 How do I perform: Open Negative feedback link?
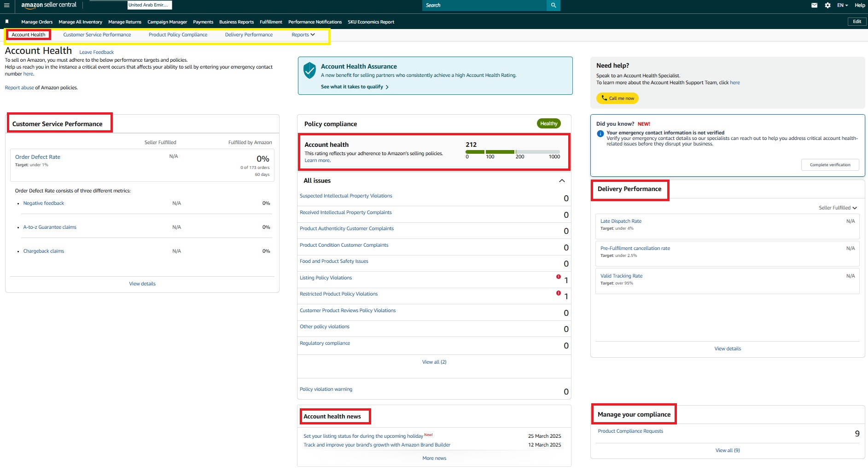(x=44, y=203)
